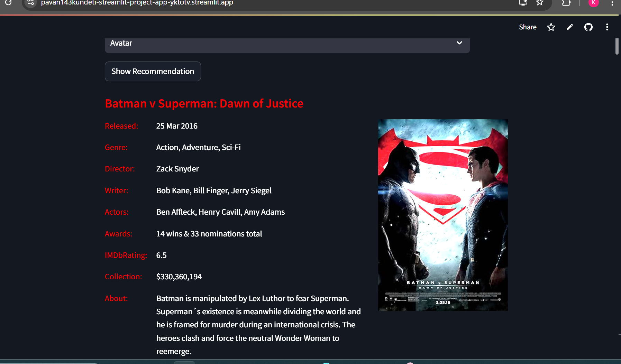Click the Released: label
Image resolution: width=621 pixels, height=364 pixels.
pos(121,126)
